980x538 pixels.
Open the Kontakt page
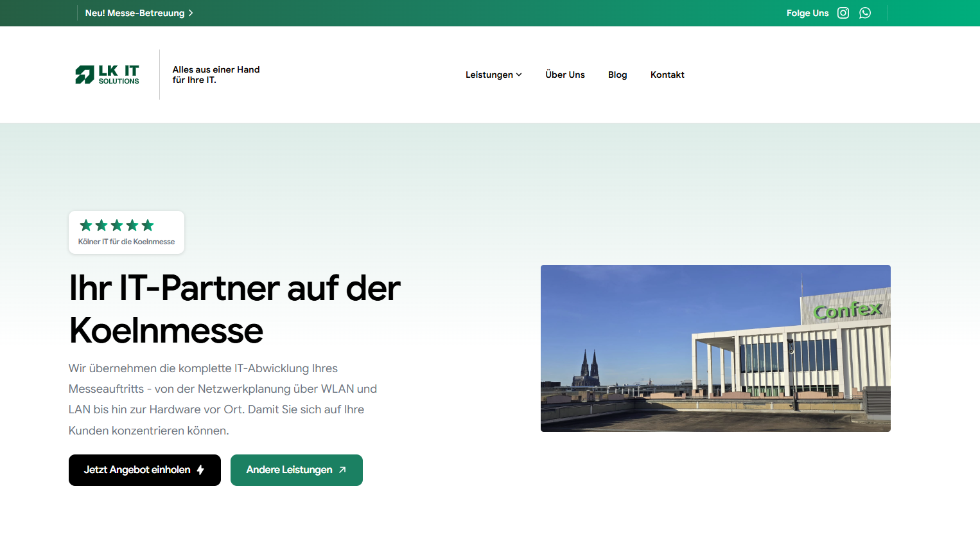click(x=667, y=75)
